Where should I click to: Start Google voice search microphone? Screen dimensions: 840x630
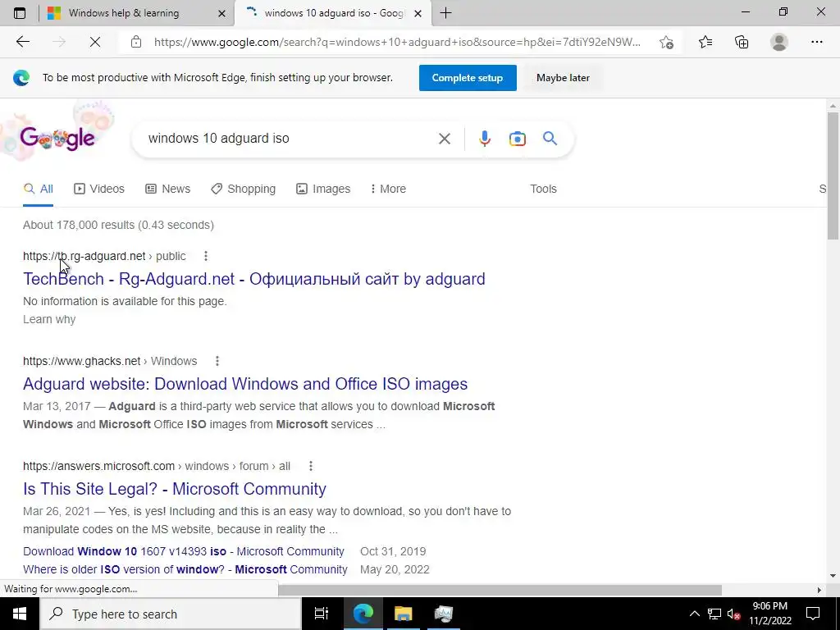[484, 139]
